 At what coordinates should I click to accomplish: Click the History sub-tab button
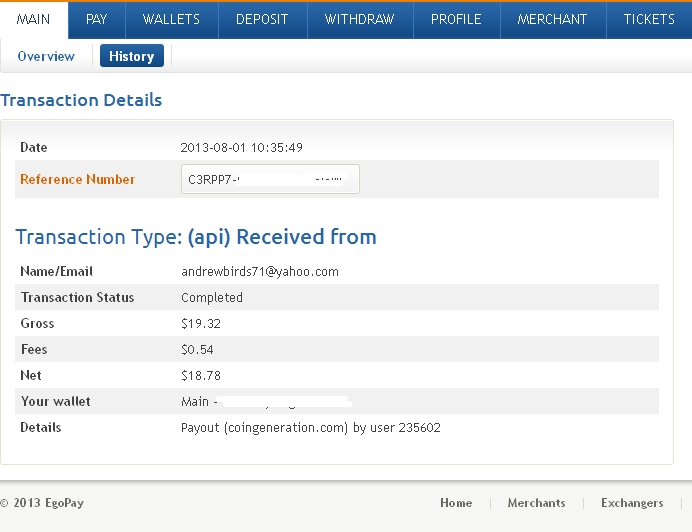pyautogui.click(x=131, y=57)
